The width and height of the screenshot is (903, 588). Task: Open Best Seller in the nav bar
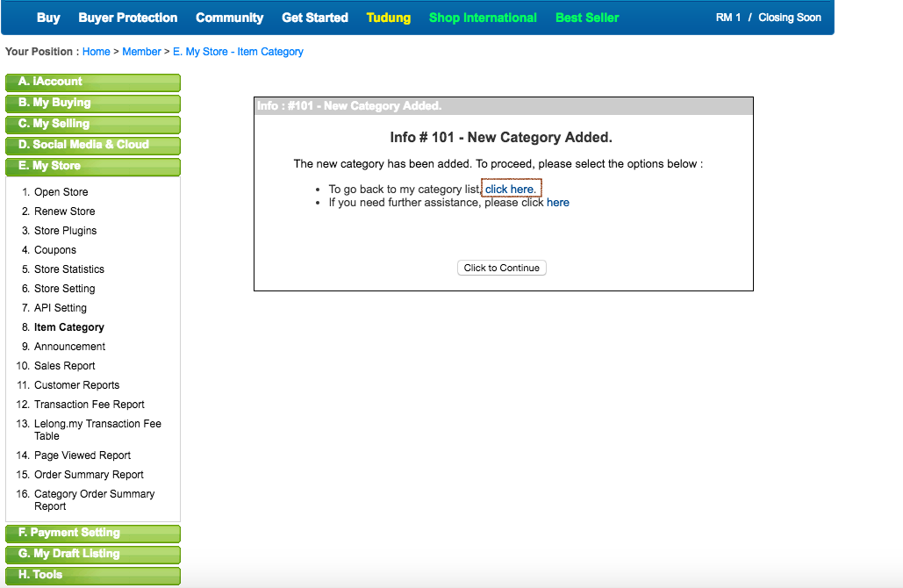[x=587, y=18]
